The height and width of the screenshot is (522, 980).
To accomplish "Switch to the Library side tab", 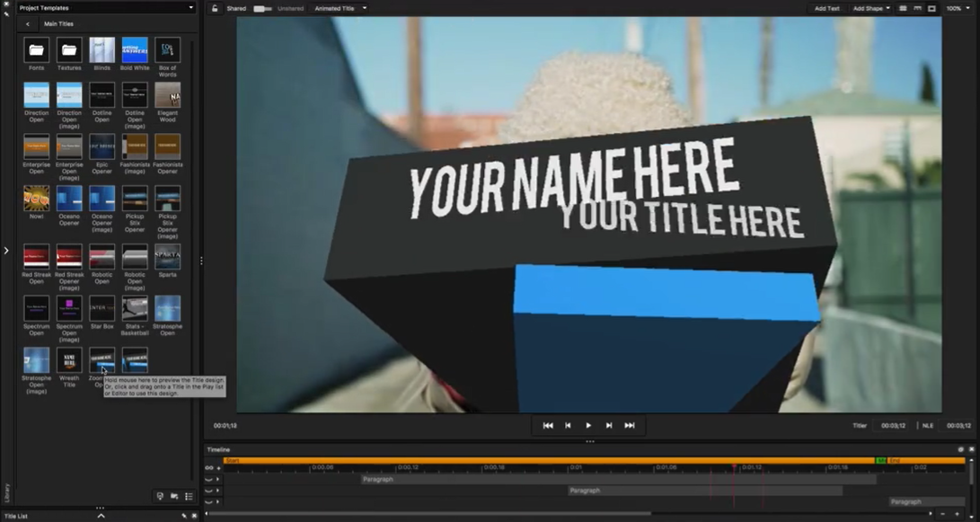I will (6, 488).
